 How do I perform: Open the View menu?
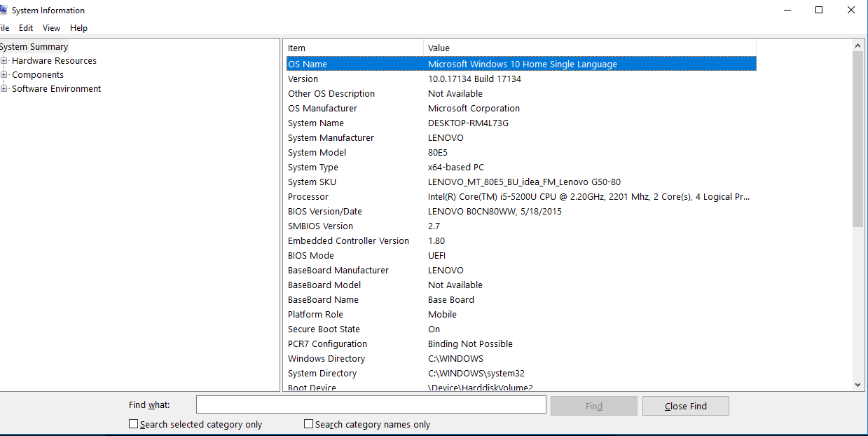[x=51, y=28]
